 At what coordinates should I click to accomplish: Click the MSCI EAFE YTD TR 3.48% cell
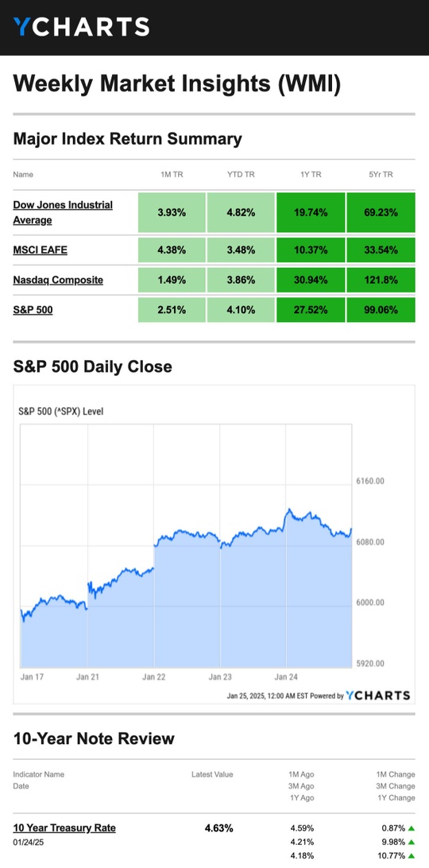241,250
